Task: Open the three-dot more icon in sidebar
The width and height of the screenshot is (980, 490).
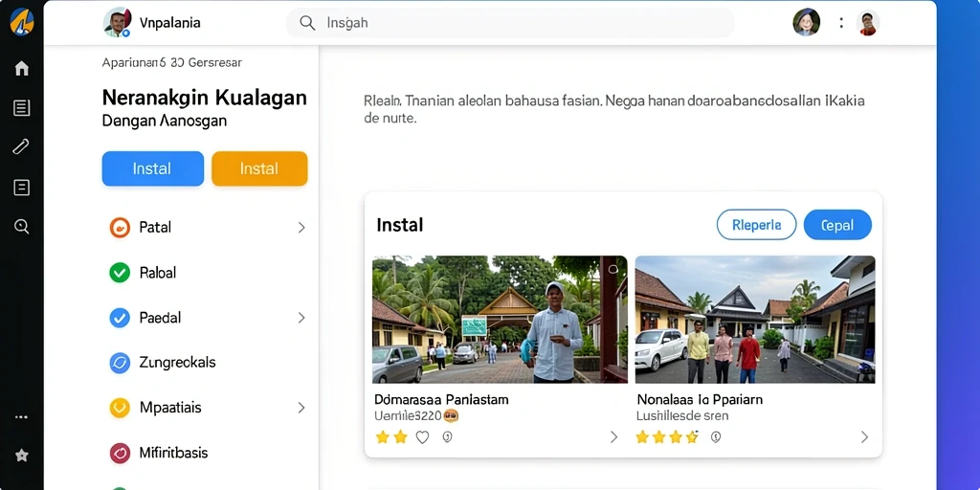Action: coord(22,417)
